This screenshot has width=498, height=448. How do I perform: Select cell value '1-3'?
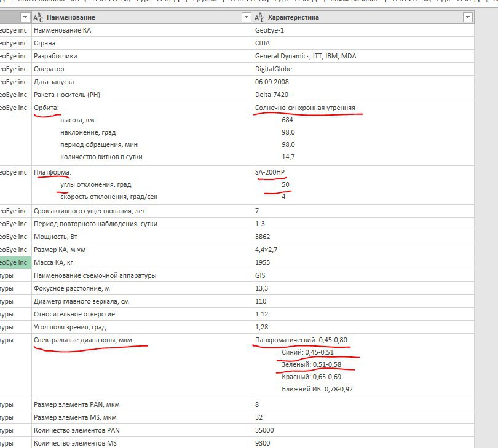363,224
